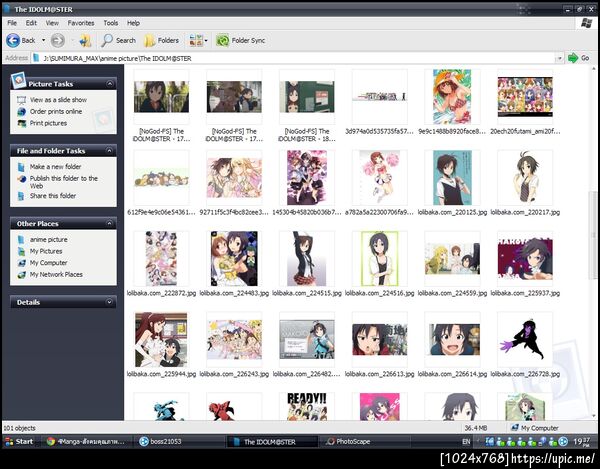This screenshot has width=600, height=469.
Task: Switch to the Chrome 4Manga taskbar window
Action: tap(86, 441)
